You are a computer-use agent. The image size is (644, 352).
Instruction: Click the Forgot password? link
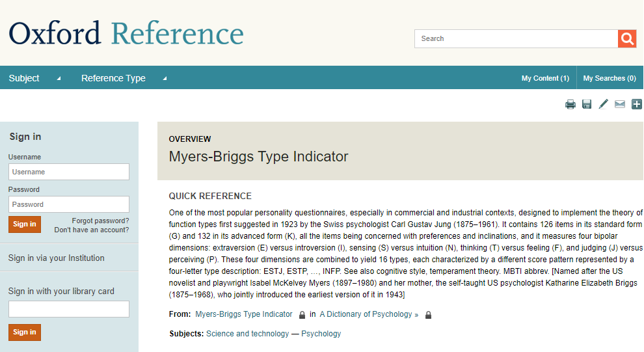coord(100,221)
